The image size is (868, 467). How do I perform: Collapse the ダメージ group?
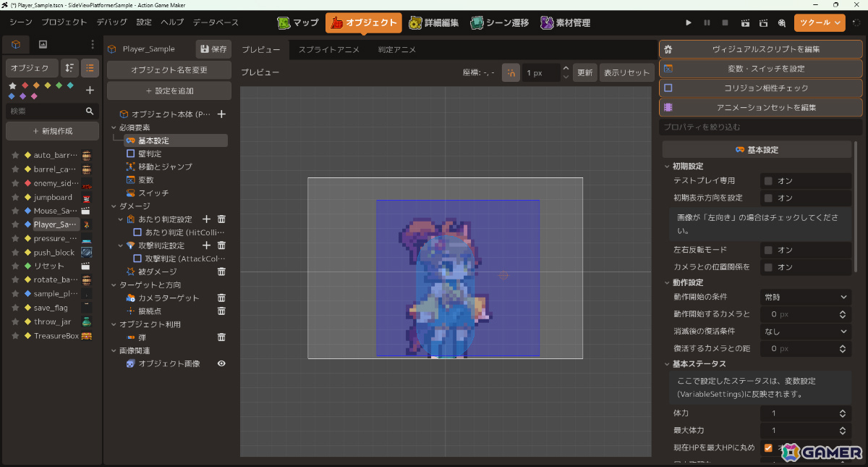[114, 206]
